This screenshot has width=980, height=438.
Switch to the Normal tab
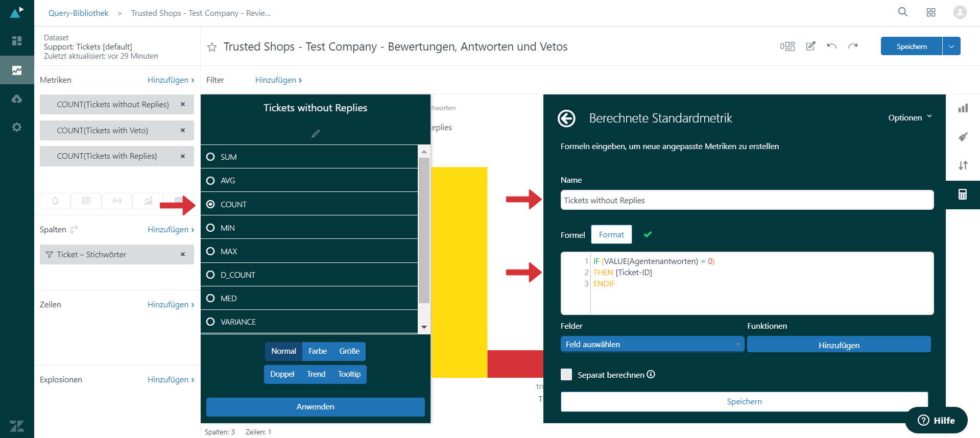(283, 351)
